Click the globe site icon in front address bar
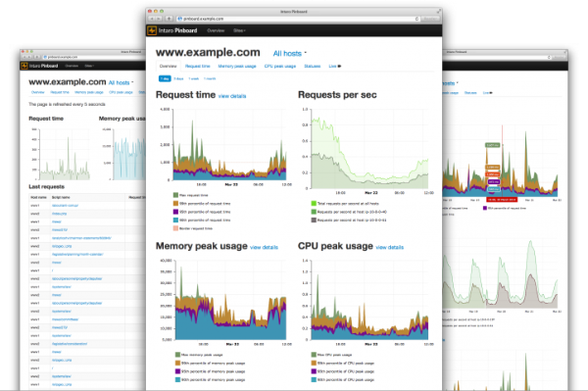The image size is (588, 391). 179,19
